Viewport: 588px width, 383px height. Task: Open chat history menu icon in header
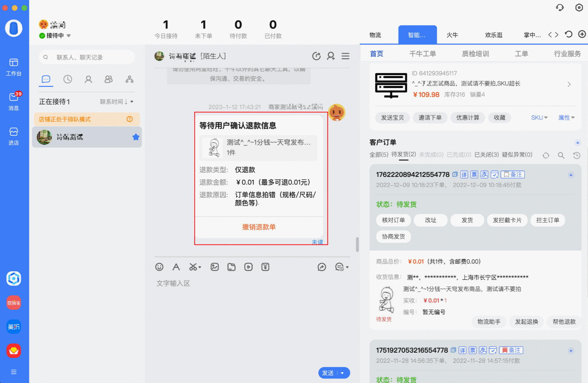[x=345, y=56]
